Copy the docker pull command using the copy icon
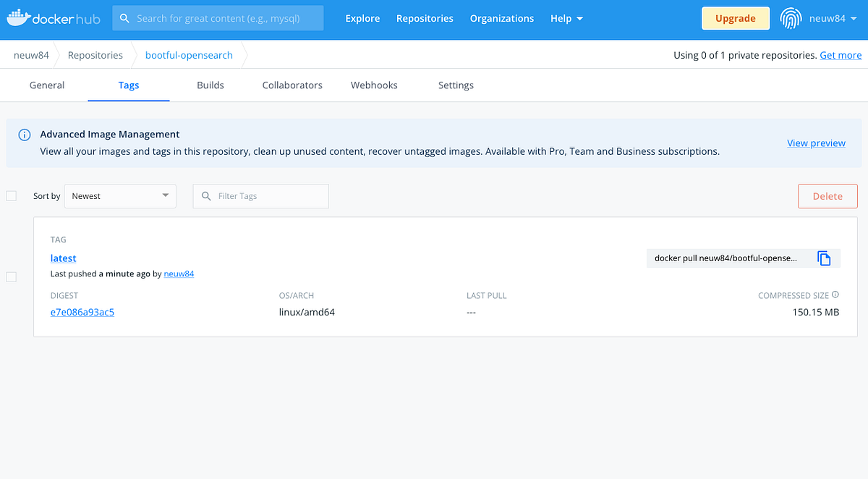The width and height of the screenshot is (868, 479). click(x=825, y=258)
